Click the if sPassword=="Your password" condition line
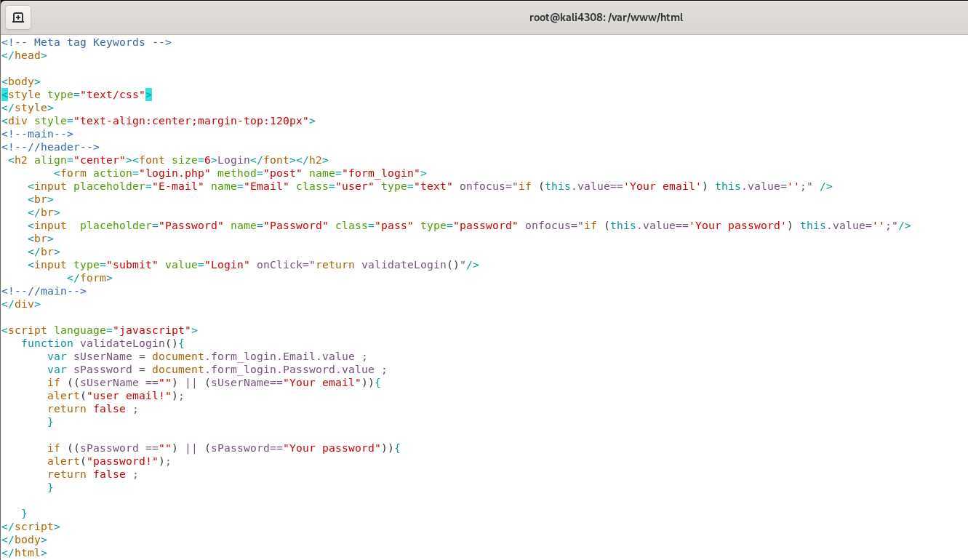Viewport: 968px width, 560px height. 224,448
